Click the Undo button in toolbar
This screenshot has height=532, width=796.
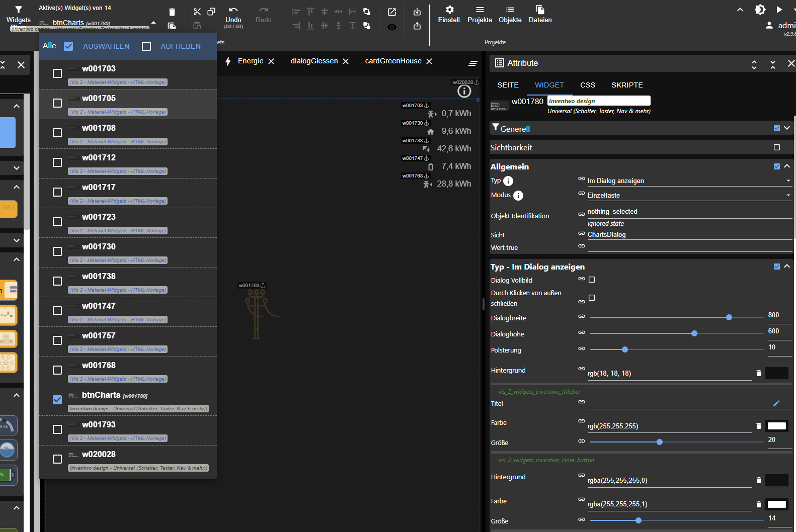[233, 16]
